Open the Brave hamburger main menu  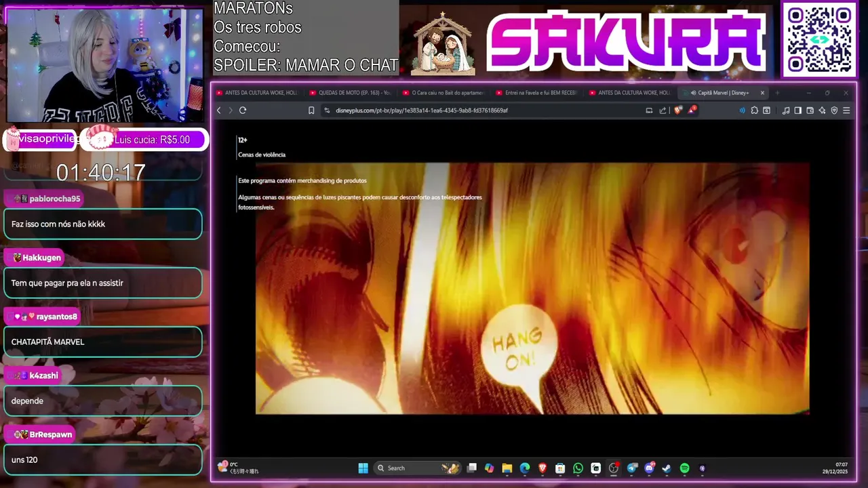[x=846, y=110]
